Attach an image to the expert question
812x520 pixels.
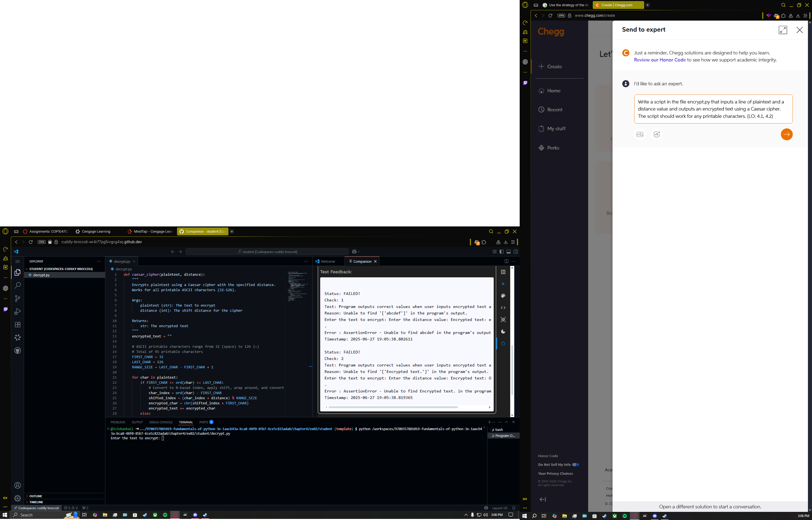640,134
